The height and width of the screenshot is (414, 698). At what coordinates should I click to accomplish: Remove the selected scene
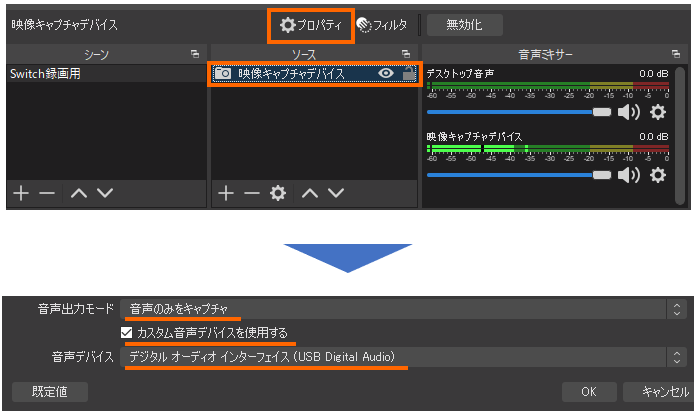[x=47, y=193]
